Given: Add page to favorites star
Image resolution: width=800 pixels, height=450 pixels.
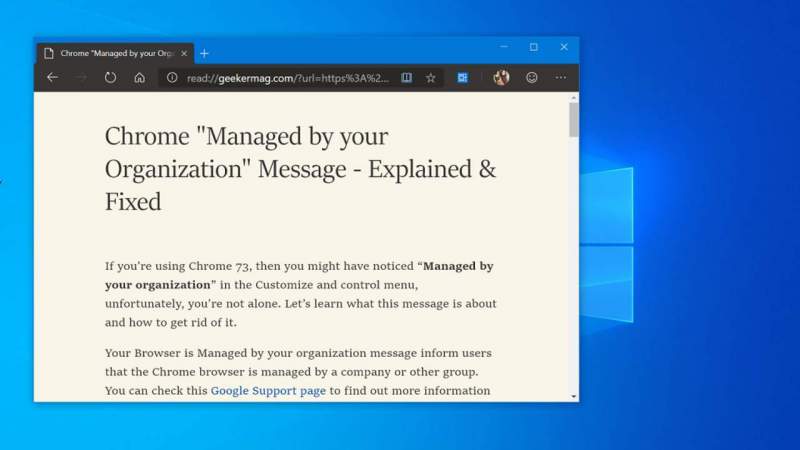Looking at the screenshot, I should (431, 78).
